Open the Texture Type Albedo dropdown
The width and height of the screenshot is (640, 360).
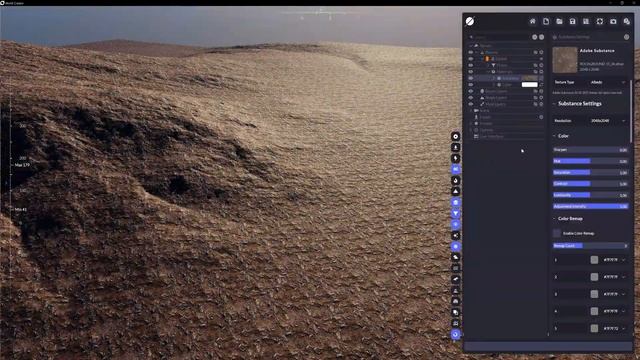point(607,82)
